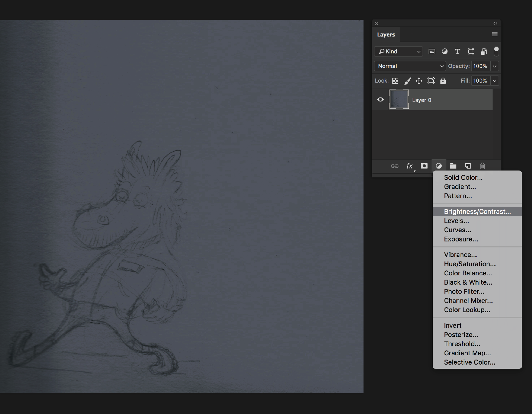Viewport: 532px width, 414px height.
Task: Select Color Lookup... adjustment
Action: point(477,310)
